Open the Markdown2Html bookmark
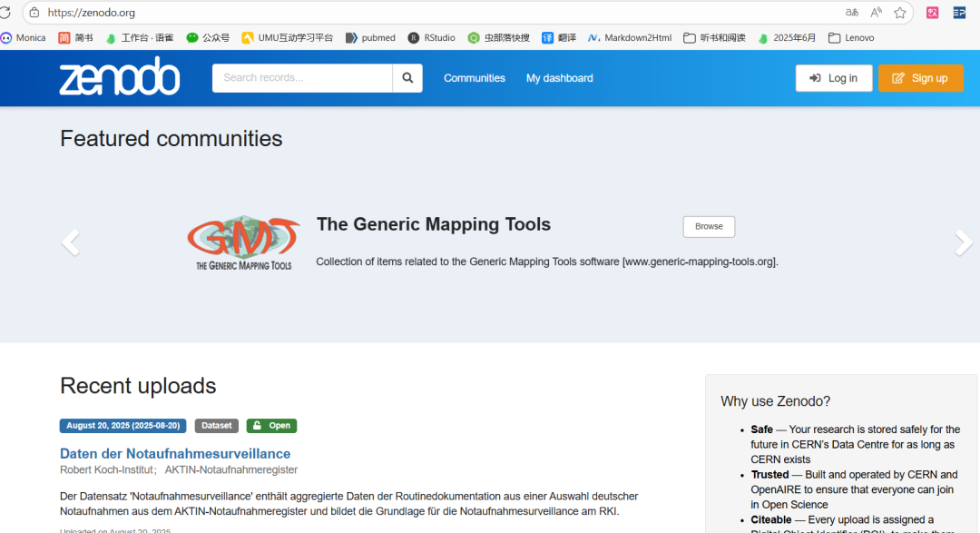Viewport: 980px width, 533px height. pos(630,37)
